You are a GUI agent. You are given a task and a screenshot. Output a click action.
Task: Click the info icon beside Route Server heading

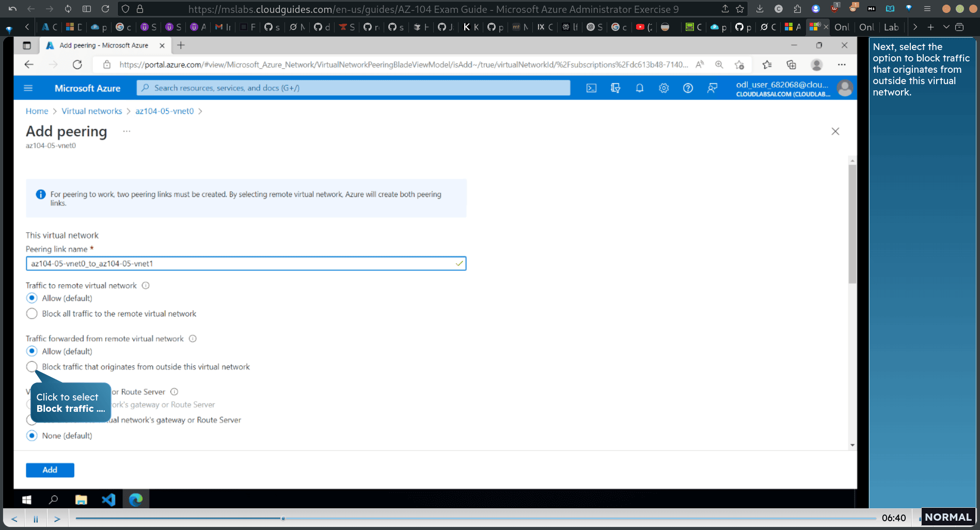point(174,392)
